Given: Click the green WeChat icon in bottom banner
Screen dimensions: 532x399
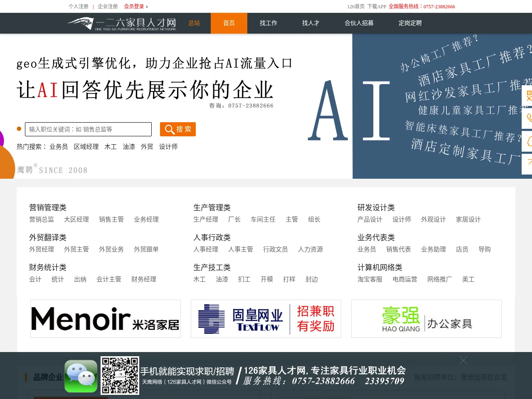Looking at the screenshot, I should (81, 376).
